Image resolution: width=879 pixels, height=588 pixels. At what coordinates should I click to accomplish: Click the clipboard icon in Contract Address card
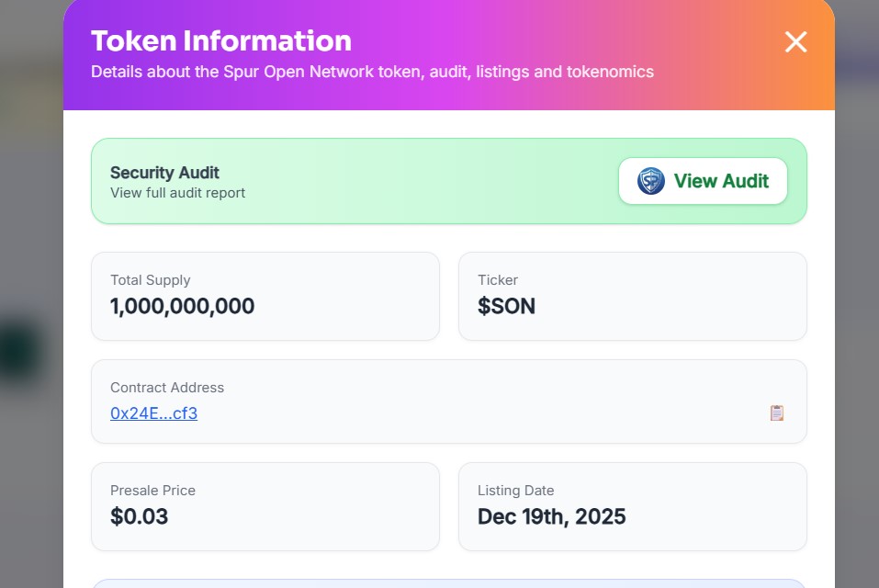click(778, 413)
